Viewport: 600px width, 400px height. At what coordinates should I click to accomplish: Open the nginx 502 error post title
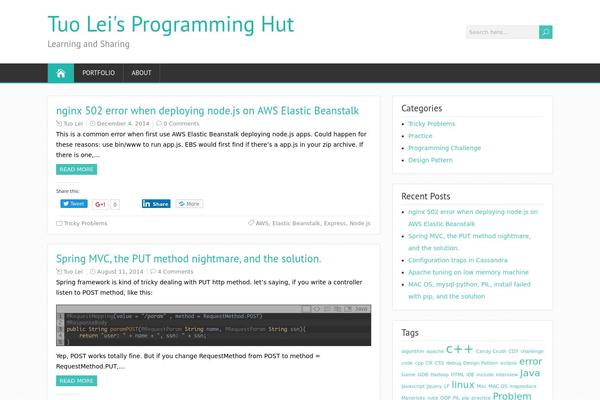click(207, 111)
